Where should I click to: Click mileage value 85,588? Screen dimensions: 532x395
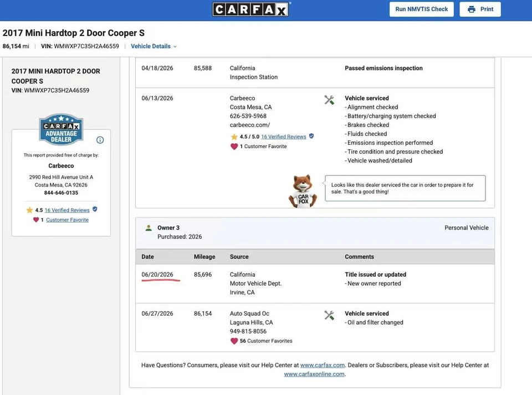coord(203,68)
